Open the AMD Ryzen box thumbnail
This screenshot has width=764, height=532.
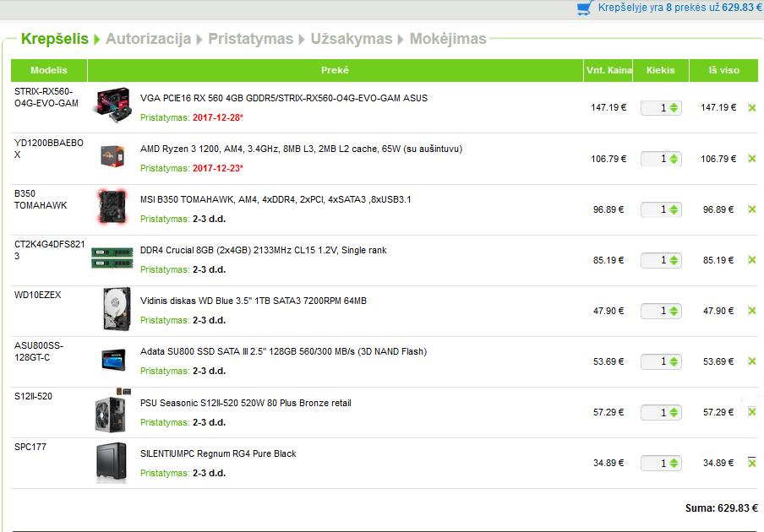click(x=112, y=157)
